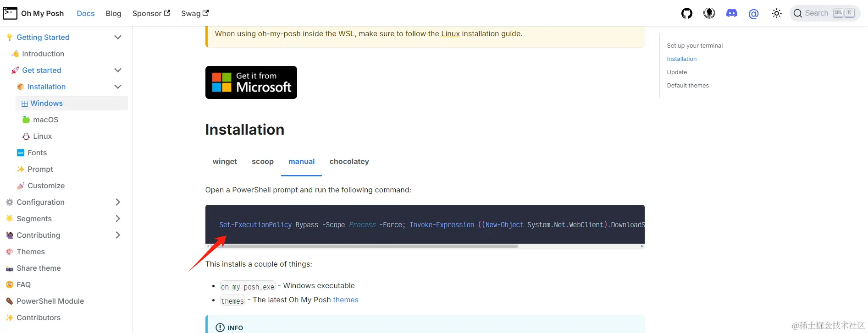This screenshot has width=868, height=333.
Task: Open Contributors page in sidebar
Action: tap(39, 317)
